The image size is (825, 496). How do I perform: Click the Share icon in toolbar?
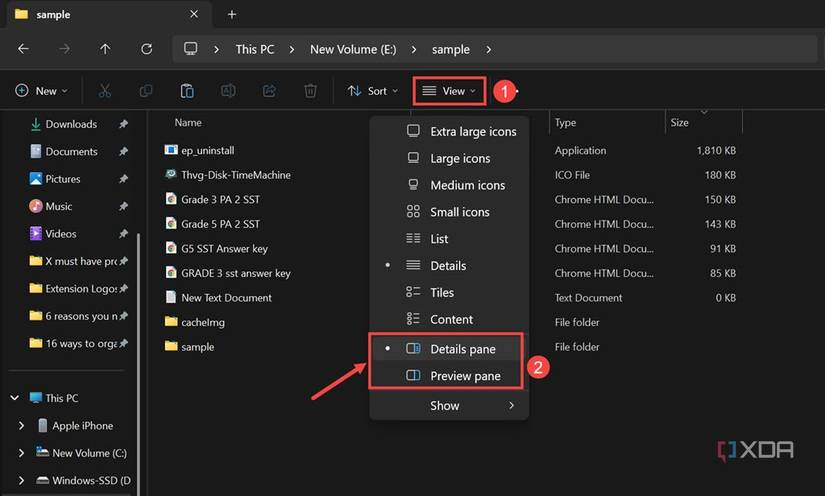pos(269,91)
